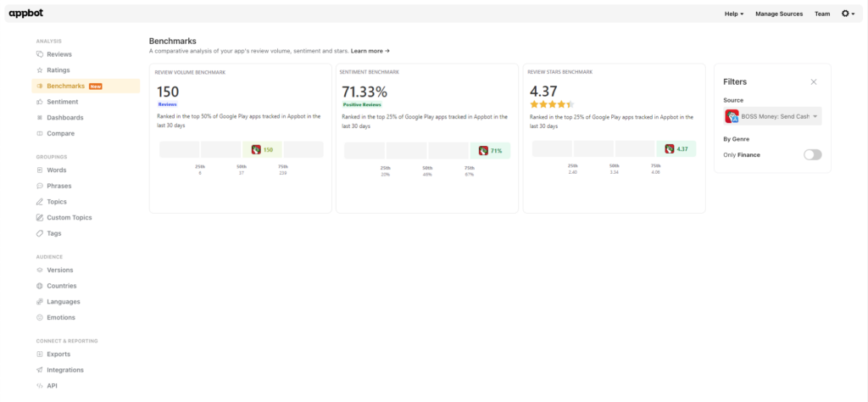Expand the Help menu
The image size is (868, 402).
(734, 14)
